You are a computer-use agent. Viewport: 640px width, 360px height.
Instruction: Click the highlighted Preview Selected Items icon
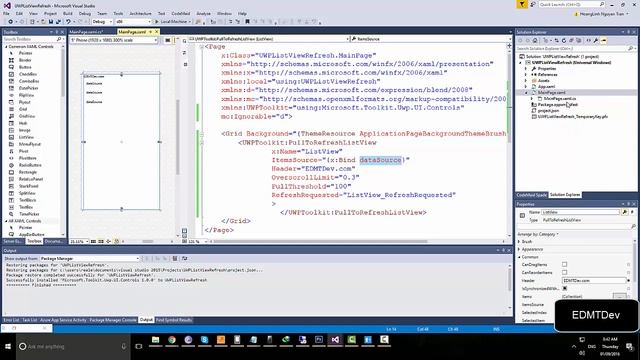point(604,40)
